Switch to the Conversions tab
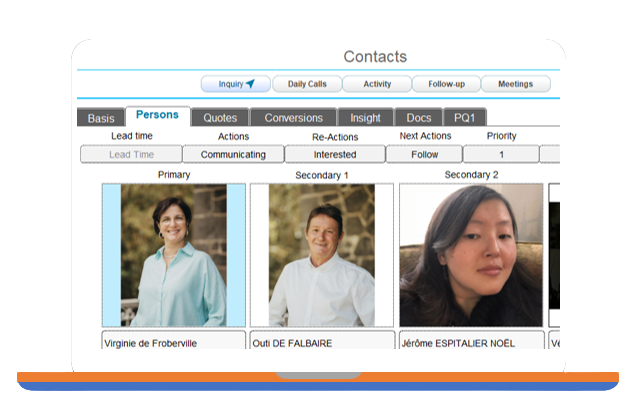Screen dimensions: 625x412 [x=293, y=118]
